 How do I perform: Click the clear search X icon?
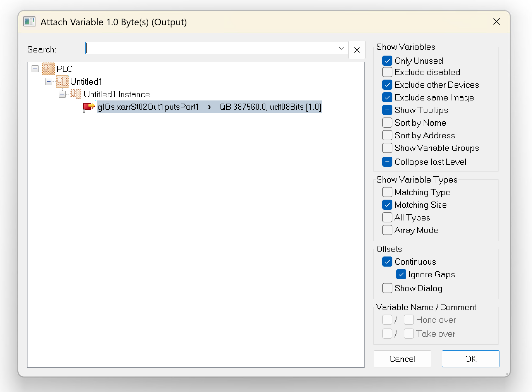(357, 50)
